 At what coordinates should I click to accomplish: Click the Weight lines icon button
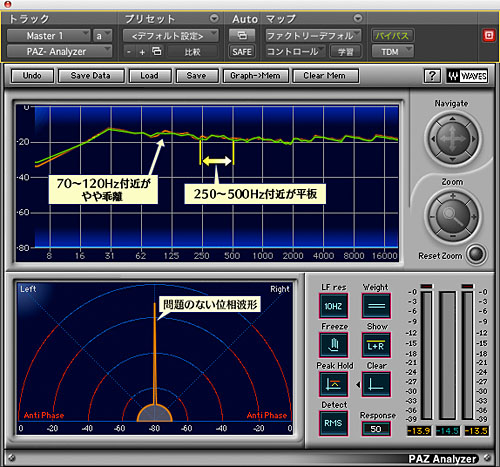point(376,306)
